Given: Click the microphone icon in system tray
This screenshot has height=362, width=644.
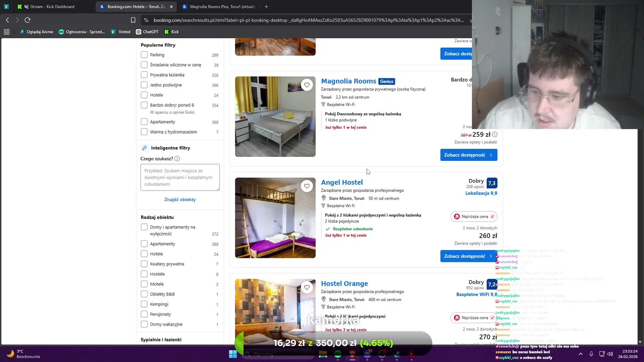Looking at the screenshot, I should click(591, 354).
